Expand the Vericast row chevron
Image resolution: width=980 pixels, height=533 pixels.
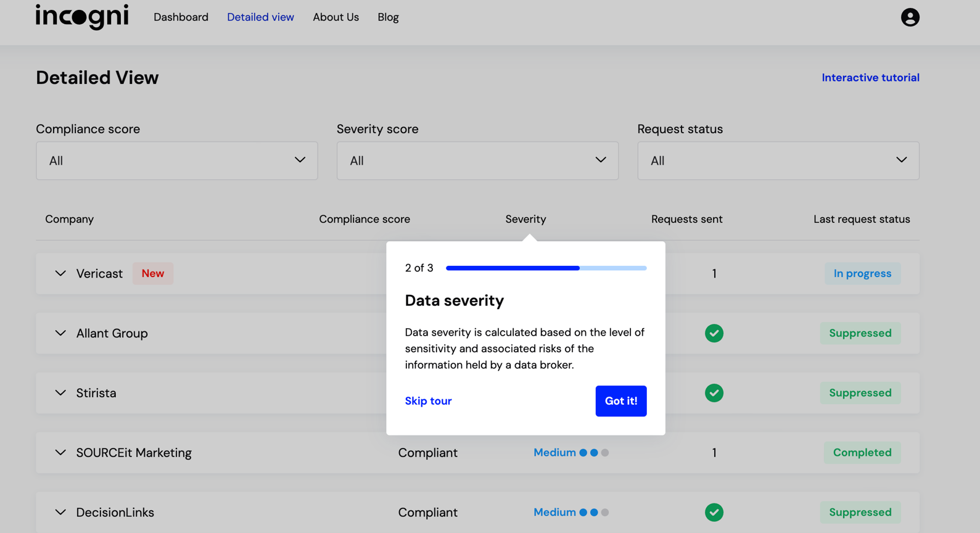(x=60, y=273)
